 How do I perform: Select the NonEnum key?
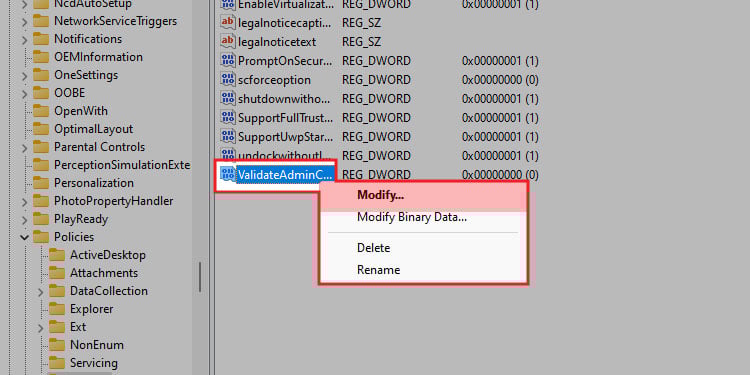[97, 345]
